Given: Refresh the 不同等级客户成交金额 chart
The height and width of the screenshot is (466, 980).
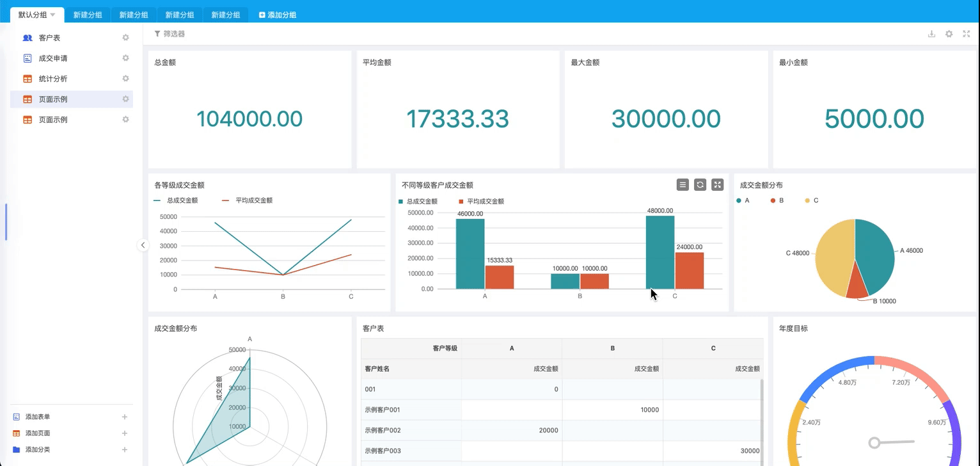Looking at the screenshot, I should pyautogui.click(x=700, y=184).
